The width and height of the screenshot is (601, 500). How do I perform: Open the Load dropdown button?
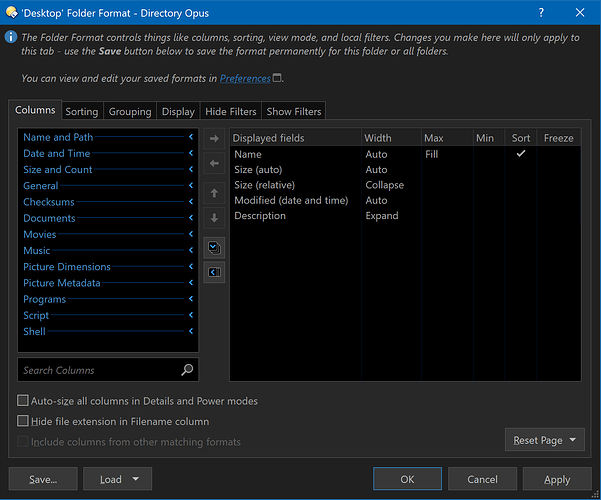(118, 479)
